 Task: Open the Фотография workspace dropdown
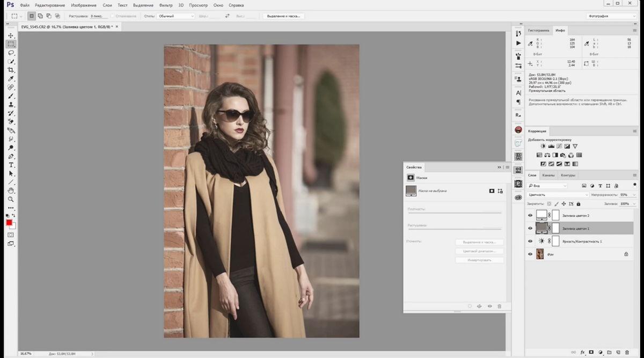[611, 16]
